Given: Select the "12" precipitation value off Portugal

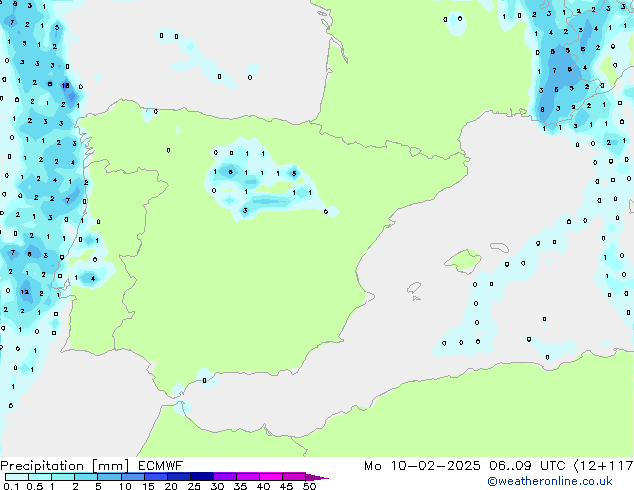Looking at the screenshot, I should point(25,291).
